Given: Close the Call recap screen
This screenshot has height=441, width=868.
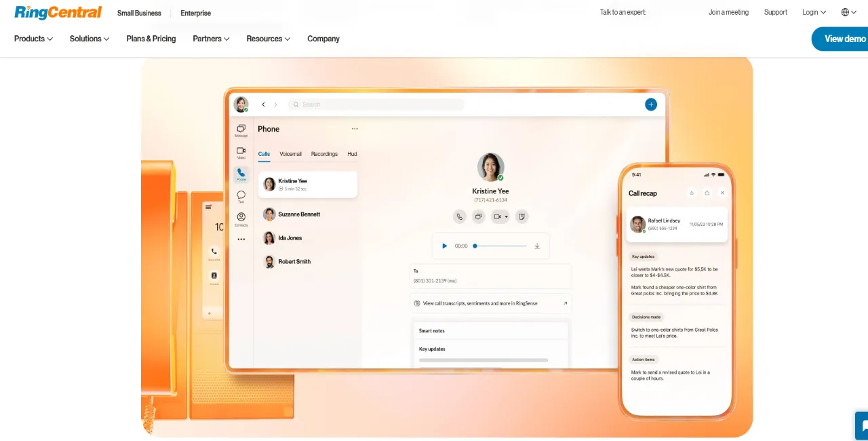Looking at the screenshot, I should point(722,193).
